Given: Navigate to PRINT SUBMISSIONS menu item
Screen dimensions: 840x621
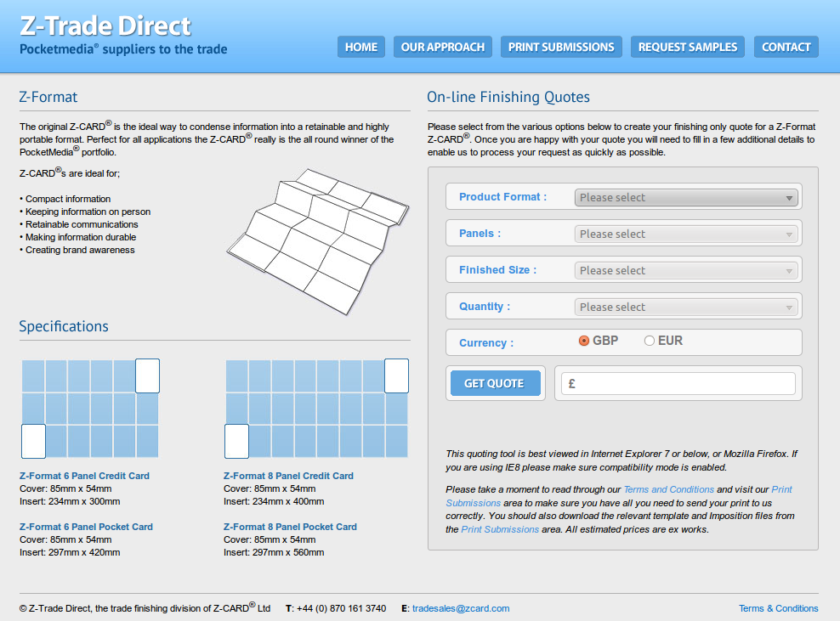Looking at the screenshot, I should [x=561, y=47].
